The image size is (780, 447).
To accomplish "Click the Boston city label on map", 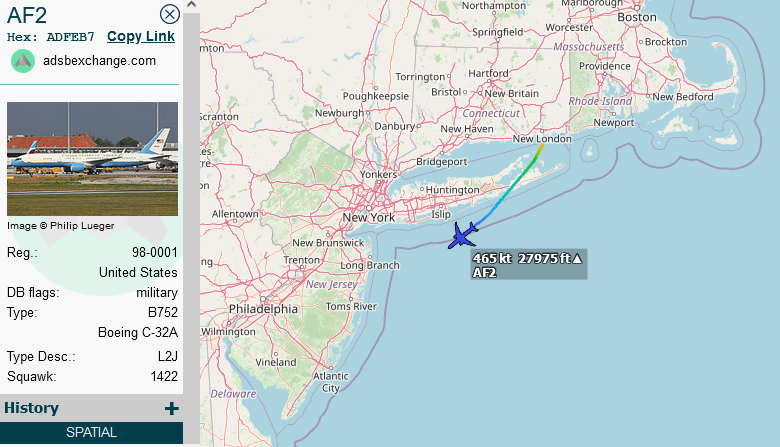I will [637, 17].
